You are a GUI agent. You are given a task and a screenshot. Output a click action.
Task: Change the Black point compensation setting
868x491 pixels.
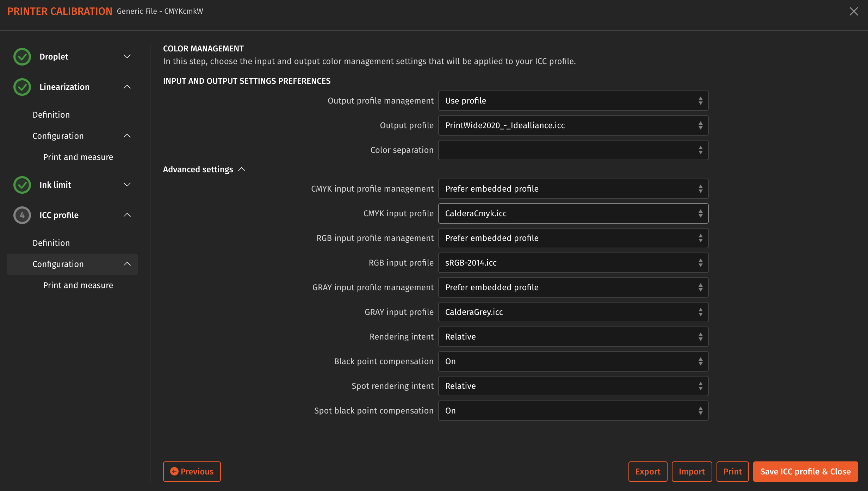[x=573, y=361]
